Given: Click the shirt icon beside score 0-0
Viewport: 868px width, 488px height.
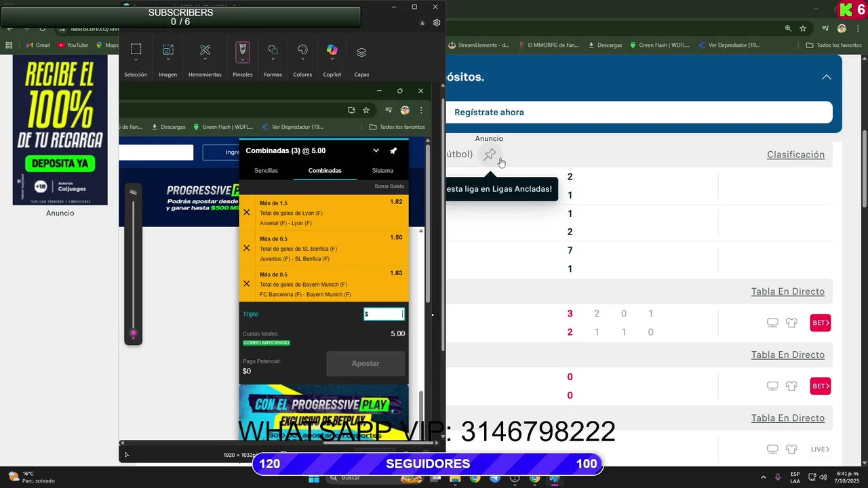Looking at the screenshot, I should [791, 386].
